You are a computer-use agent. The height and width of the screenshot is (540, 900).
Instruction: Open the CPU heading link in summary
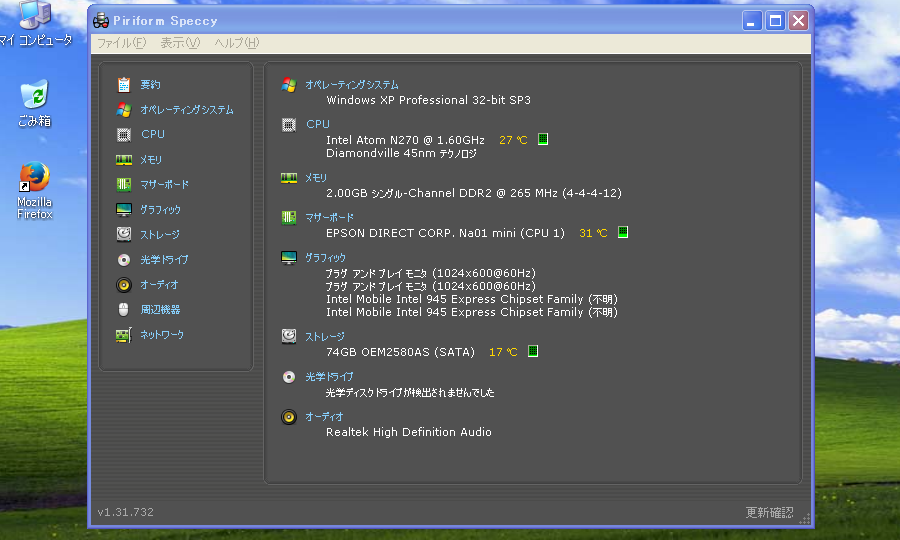[x=318, y=124]
